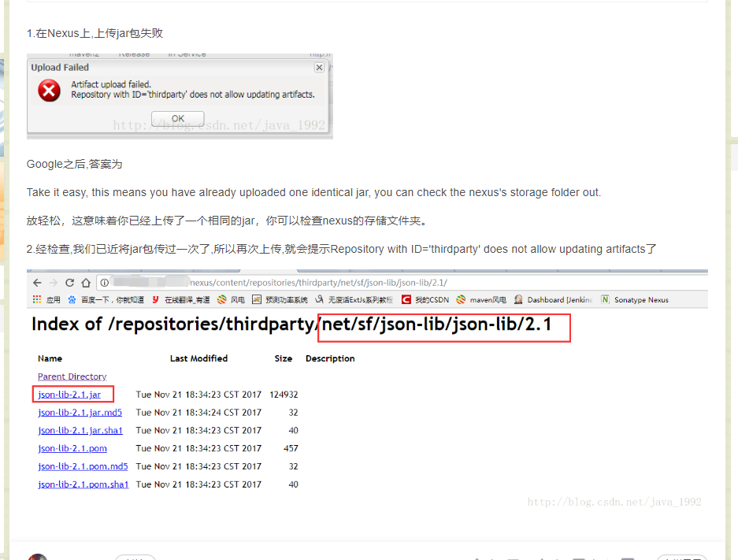Open the Sonatype Nexus bookmark
Screen dimensions: 738x560
tap(635, 299)
